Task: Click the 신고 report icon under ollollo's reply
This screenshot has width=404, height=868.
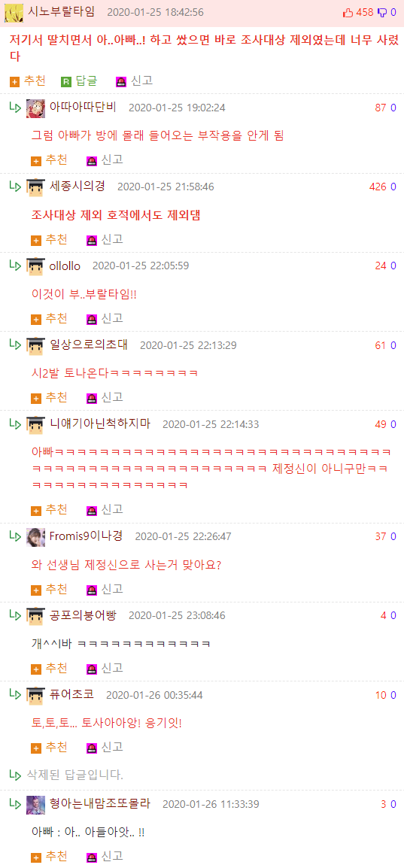Action: click(92, 320)
